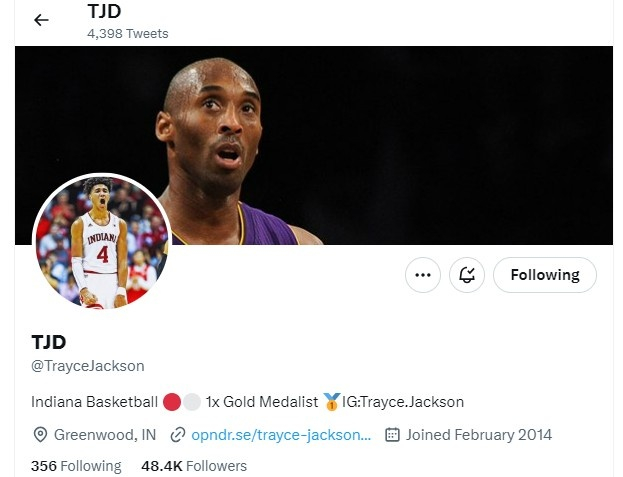Open the header banner photo
Screen dimensions: 623x477
(314, 145)
